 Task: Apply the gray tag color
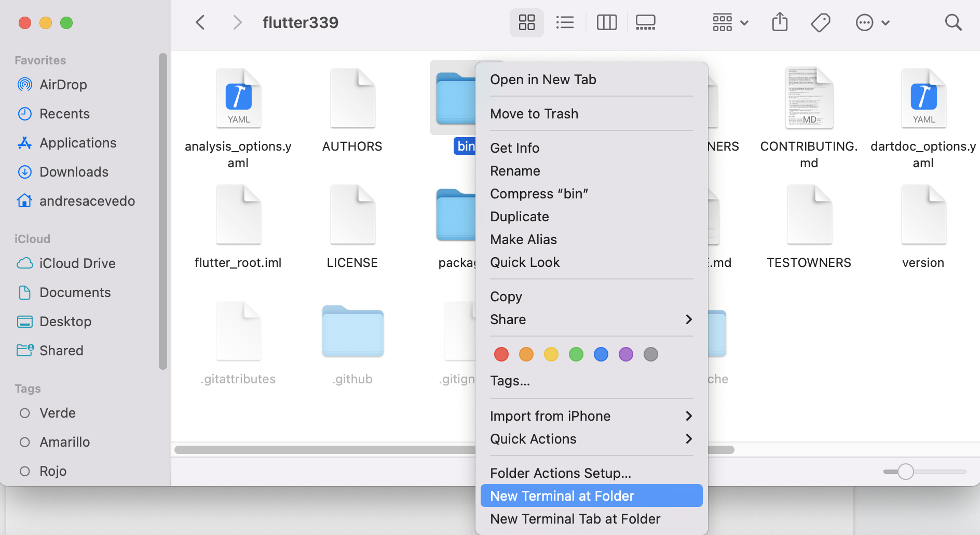point(651,354)
